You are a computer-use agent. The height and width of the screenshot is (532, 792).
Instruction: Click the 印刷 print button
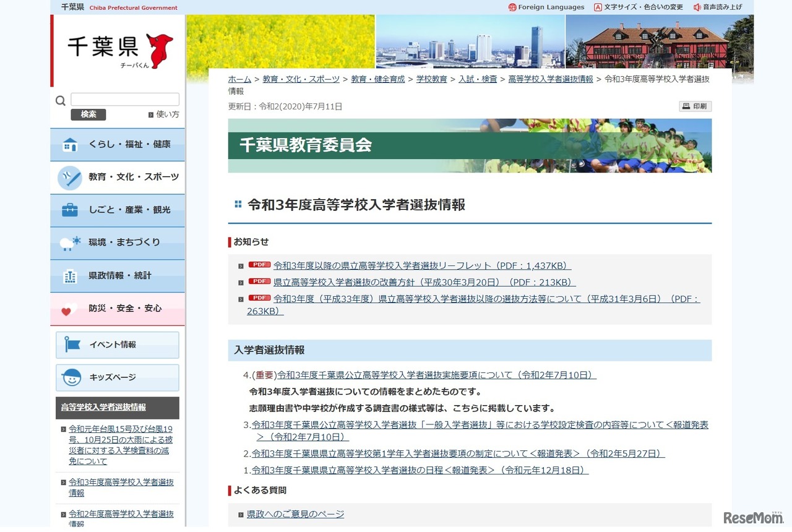[695, 106]
